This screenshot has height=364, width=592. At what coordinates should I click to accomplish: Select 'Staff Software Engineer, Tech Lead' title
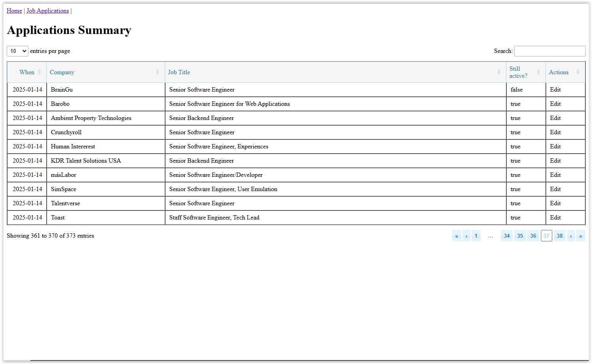point(214,218)
